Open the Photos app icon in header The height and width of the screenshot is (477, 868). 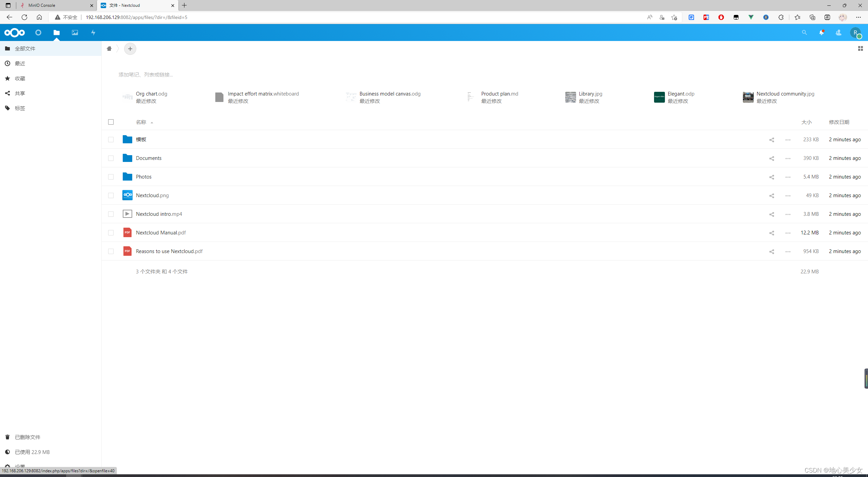click(75, 33)
